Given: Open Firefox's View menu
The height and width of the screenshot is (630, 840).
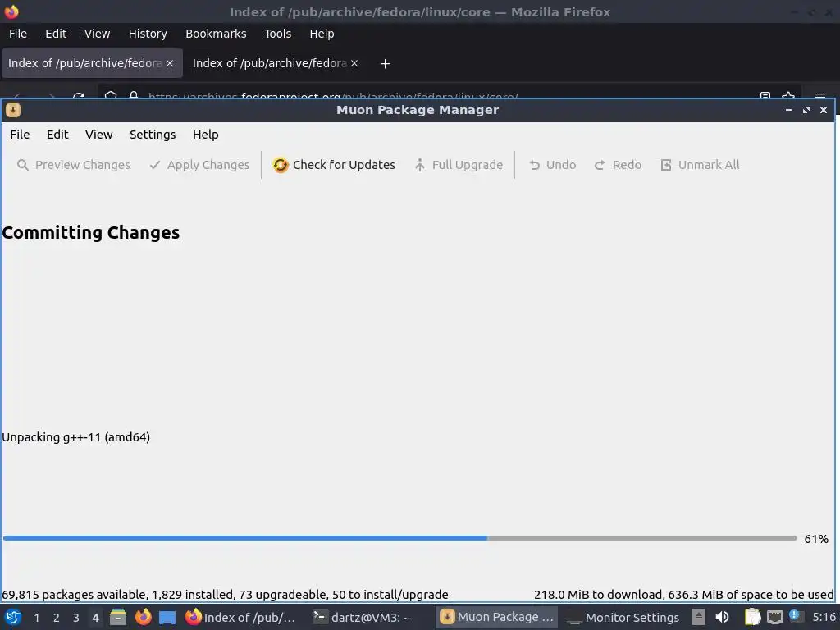Looking at the screenshot, I should [97, 34].
